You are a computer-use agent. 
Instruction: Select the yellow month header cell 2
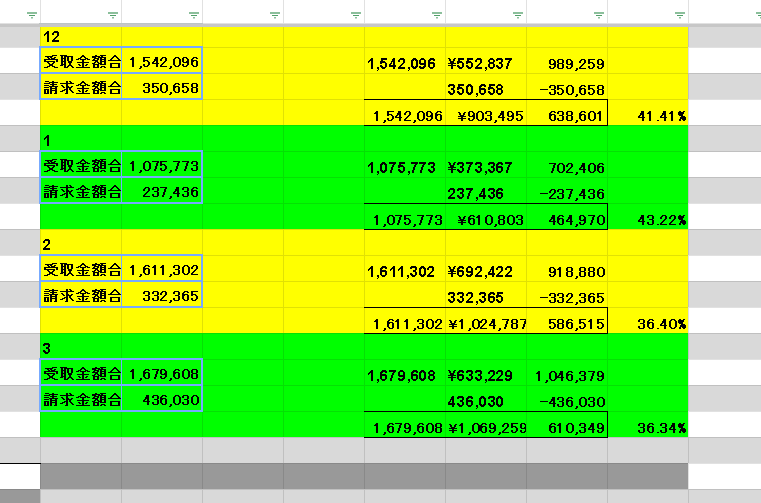click(x=81, y=244)
